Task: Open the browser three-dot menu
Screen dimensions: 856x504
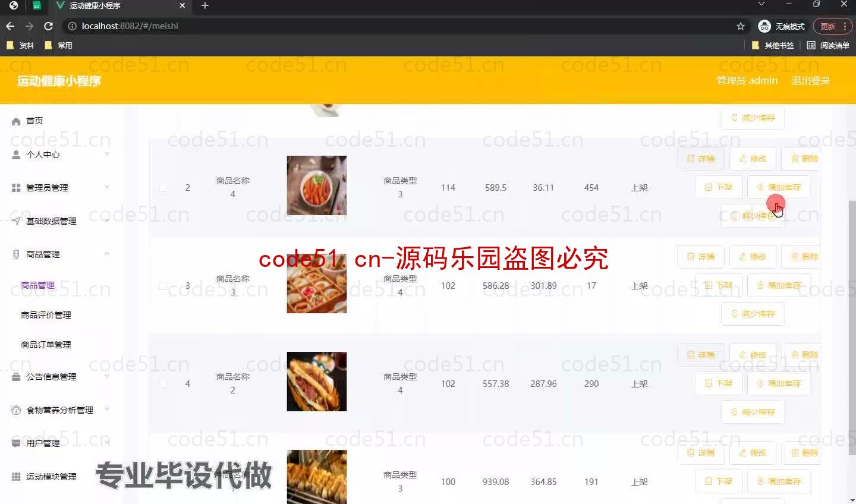Action: 845,26
